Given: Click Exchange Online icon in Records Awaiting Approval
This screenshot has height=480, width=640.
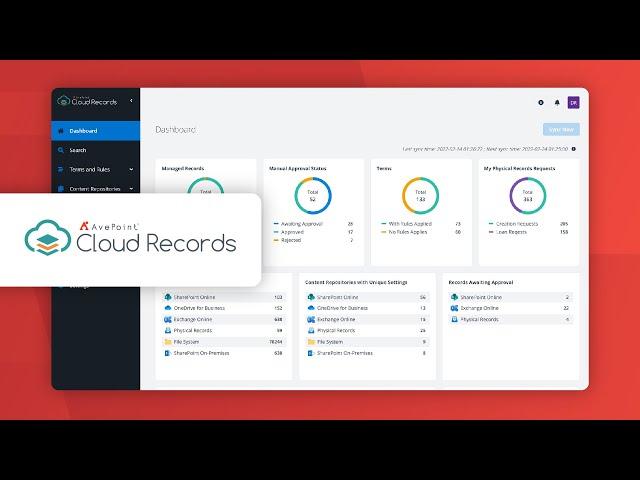Looking at the screenshot, I should [x=454, y=308].
